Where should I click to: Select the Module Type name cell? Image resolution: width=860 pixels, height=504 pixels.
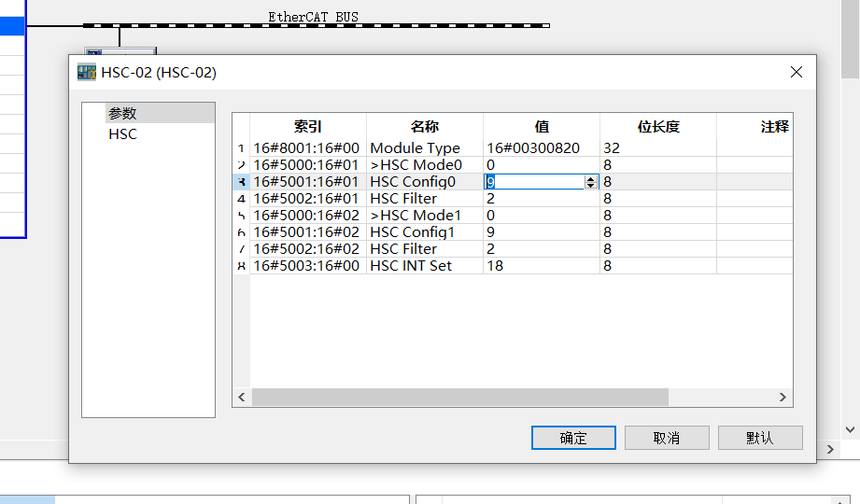pos(425,148)
